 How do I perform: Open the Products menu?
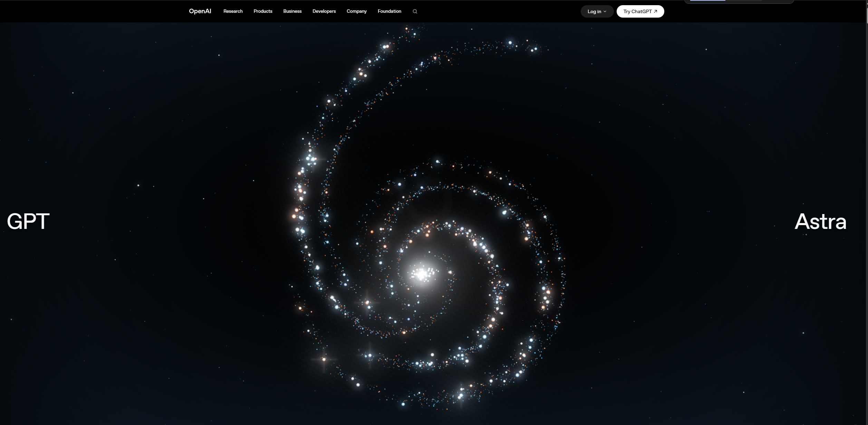point(263,11)
